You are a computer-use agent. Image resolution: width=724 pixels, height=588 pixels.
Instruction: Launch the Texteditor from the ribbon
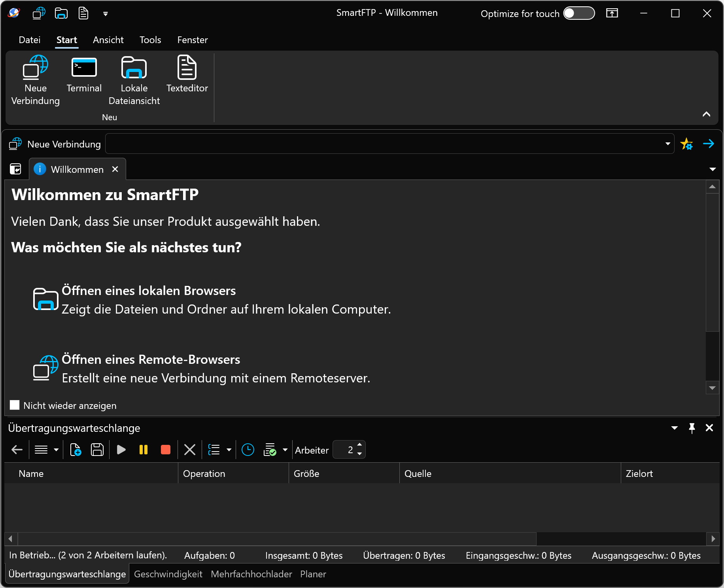click(187, 74)
